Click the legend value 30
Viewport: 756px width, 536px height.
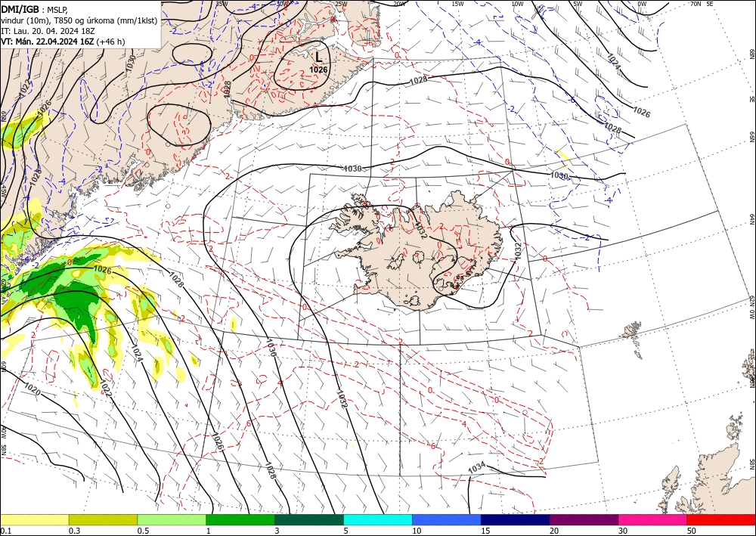[623, 531]
